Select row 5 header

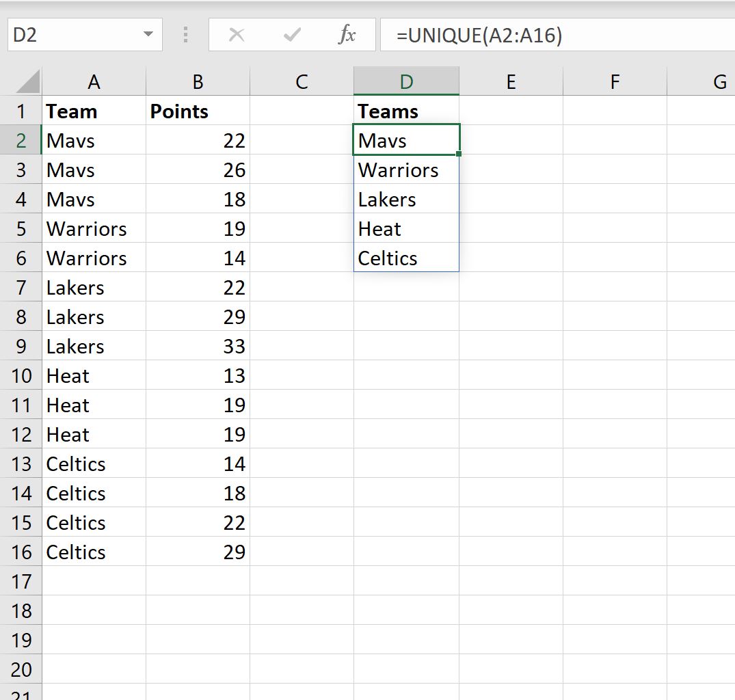click(x=21, y=228)
